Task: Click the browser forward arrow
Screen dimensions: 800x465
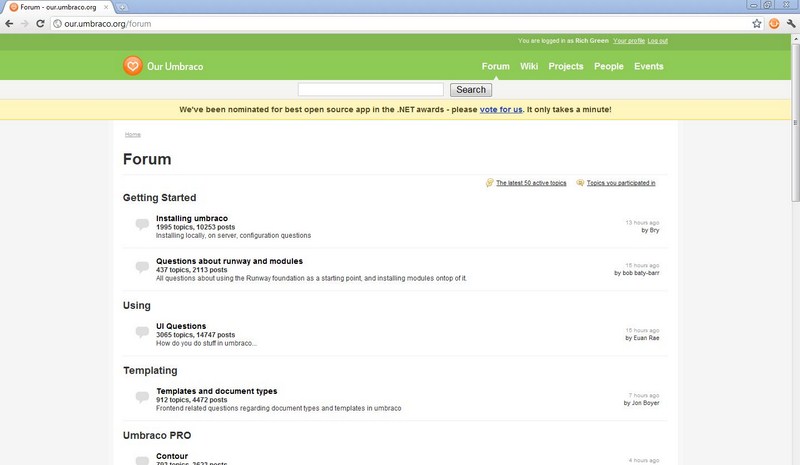Action: 24,23
